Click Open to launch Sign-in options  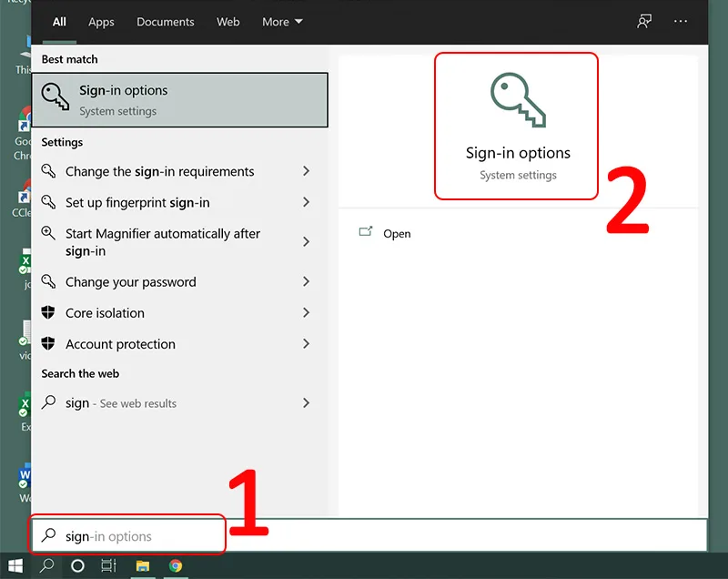(x=398, y=233)
